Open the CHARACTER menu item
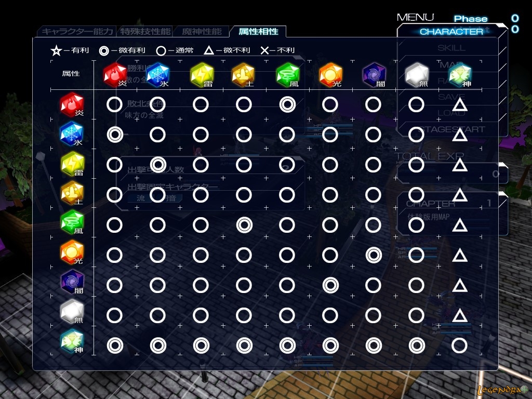 (451, 31)
